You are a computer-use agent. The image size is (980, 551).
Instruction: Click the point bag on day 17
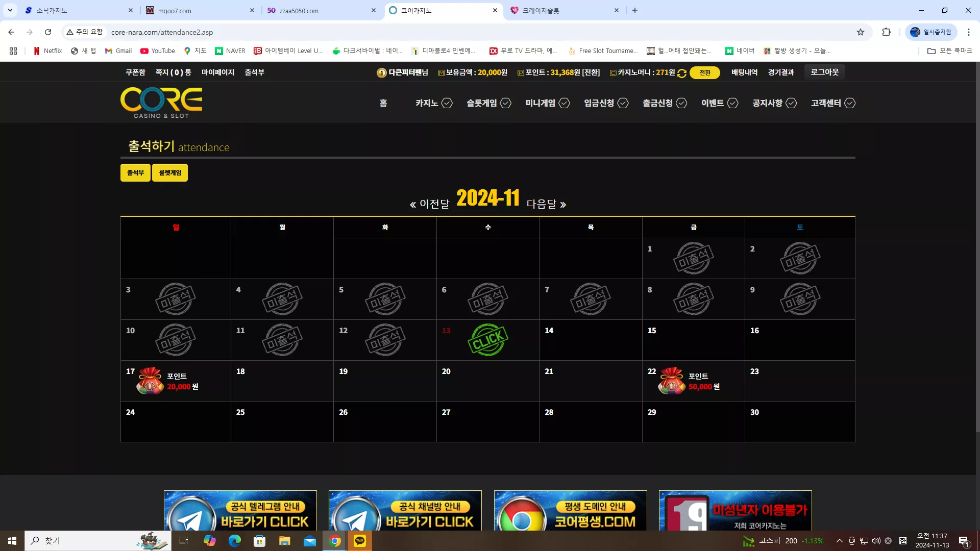pyautogui.click(x=150, y=381)
